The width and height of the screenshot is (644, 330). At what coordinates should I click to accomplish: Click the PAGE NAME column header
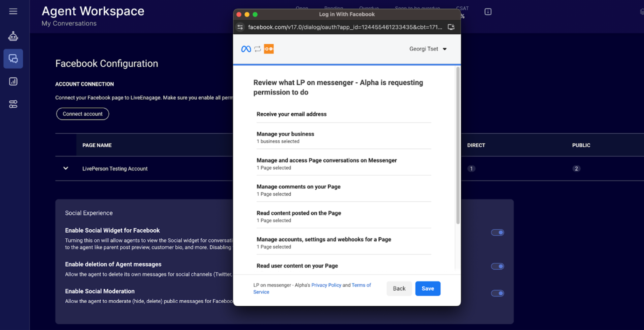(97, 145)
